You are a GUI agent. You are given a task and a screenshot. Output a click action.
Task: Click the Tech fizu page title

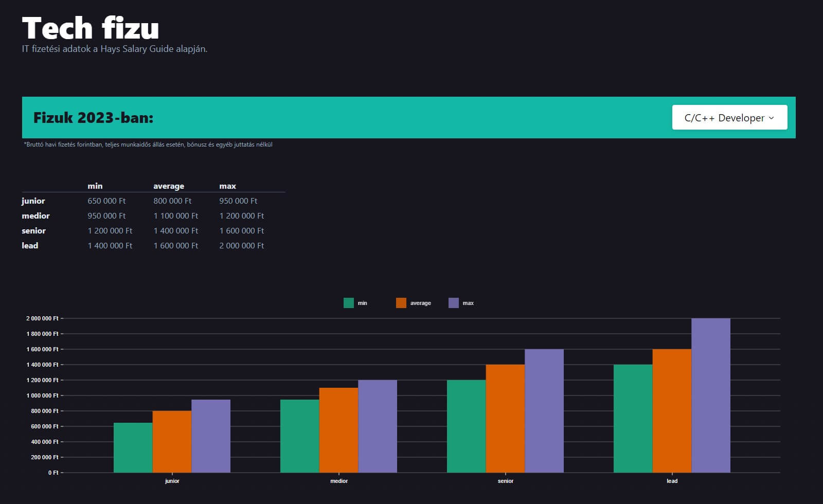(91, 28)
